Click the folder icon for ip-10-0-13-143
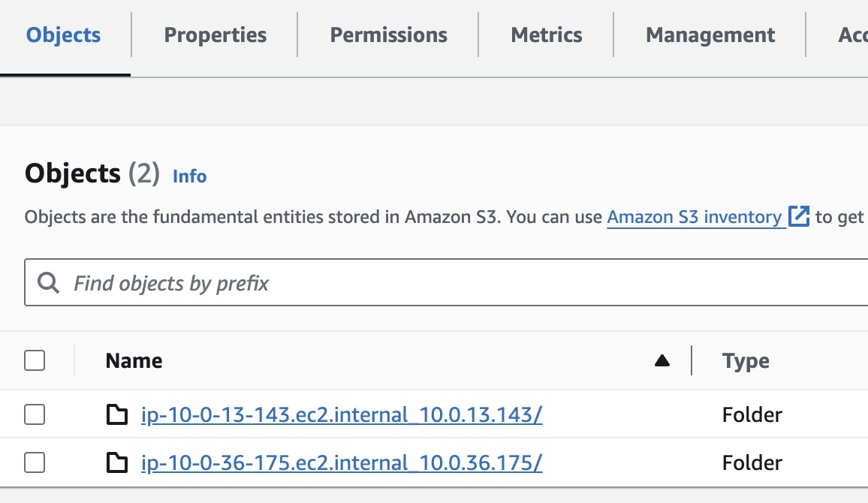 (x=116, y=414)
